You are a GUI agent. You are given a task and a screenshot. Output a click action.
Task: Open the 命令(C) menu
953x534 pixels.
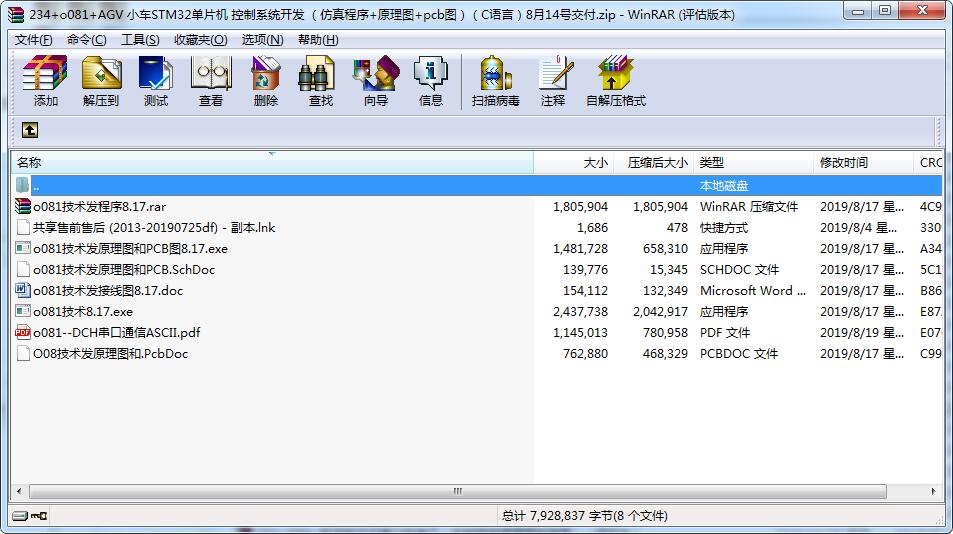[x=86, y=39]
